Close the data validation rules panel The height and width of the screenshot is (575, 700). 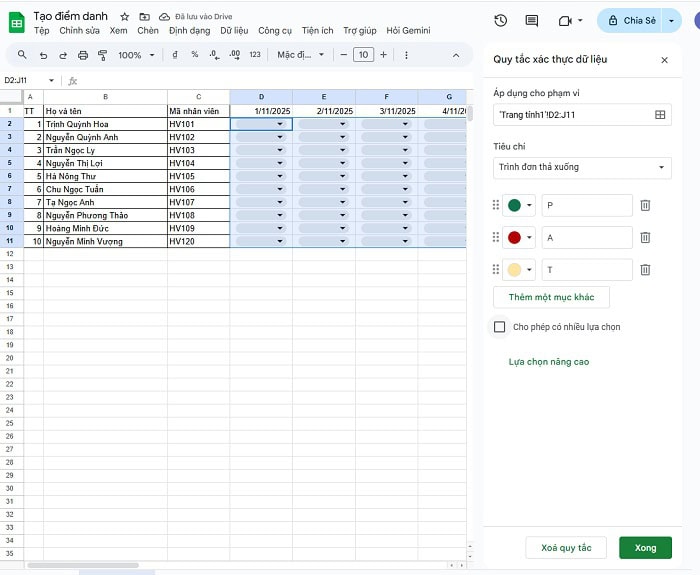pos(664,60)
